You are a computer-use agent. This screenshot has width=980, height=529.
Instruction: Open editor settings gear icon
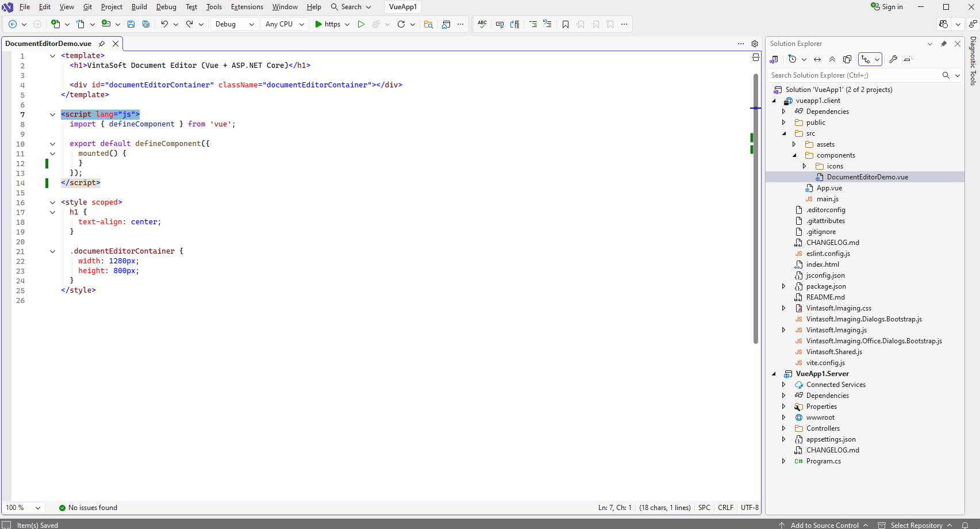(755, 44)
